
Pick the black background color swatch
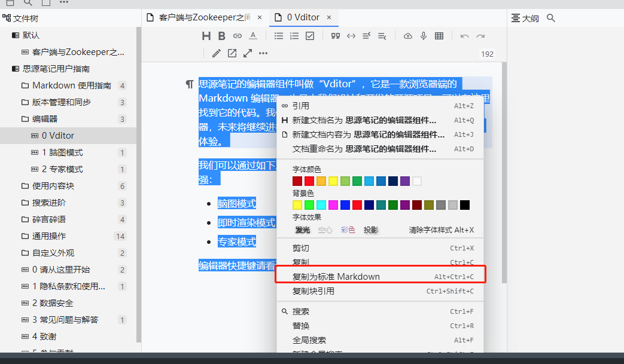click(465, 205)
